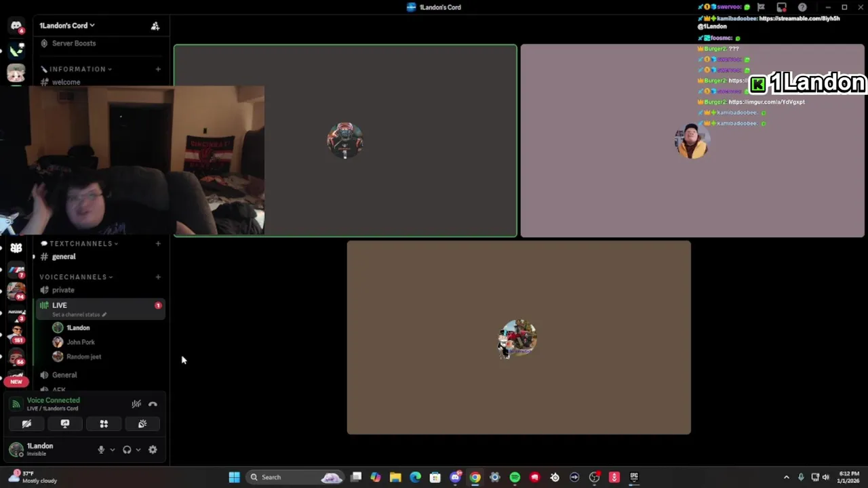Viewport: 868px width, 488px height.
Task: Open the soundboard button
Action: [x=142, y=424]
